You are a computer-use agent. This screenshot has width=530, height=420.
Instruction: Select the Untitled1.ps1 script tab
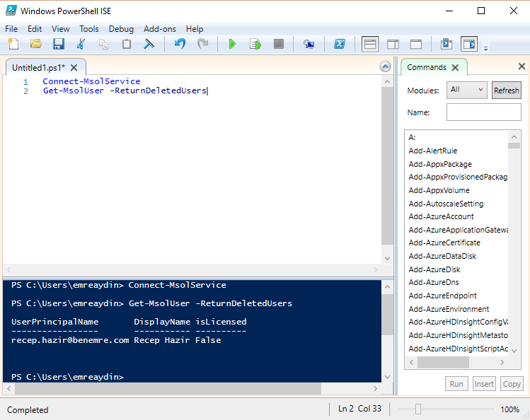click(x=38, y=68)
